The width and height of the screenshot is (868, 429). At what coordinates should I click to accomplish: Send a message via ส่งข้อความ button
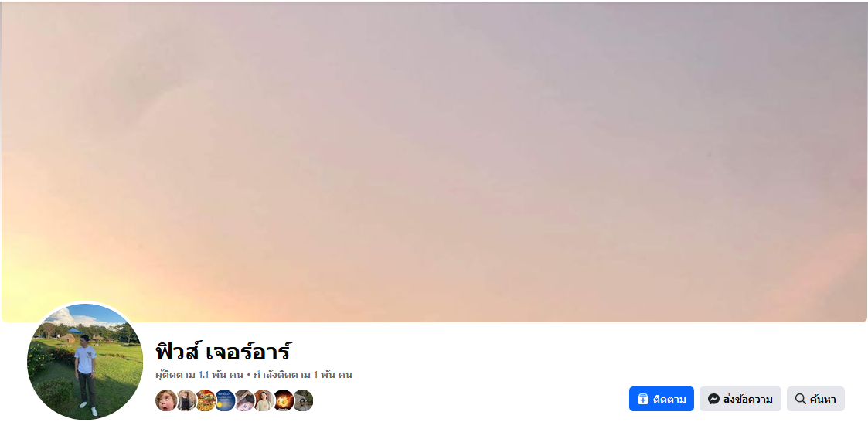point(740,399)
